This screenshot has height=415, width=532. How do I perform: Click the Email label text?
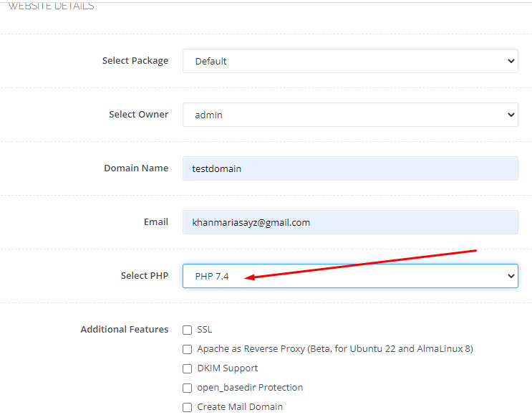point(156,221)
